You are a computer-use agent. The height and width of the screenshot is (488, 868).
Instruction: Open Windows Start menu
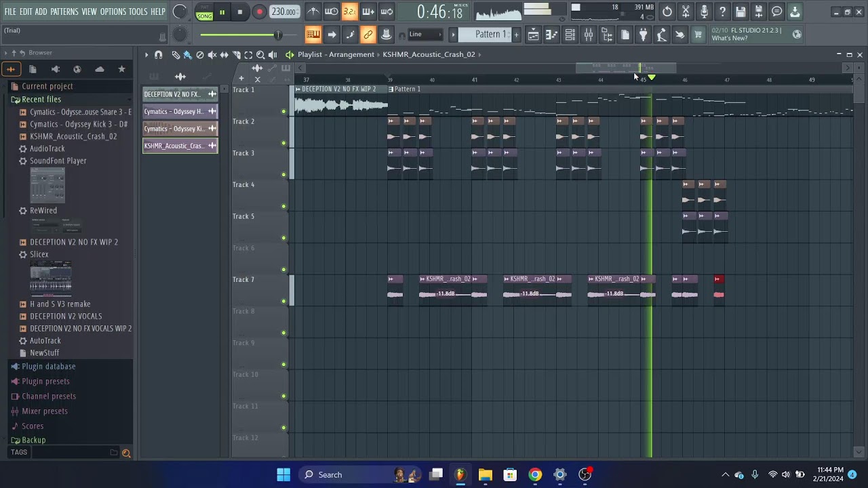click(x=283, y=474)
